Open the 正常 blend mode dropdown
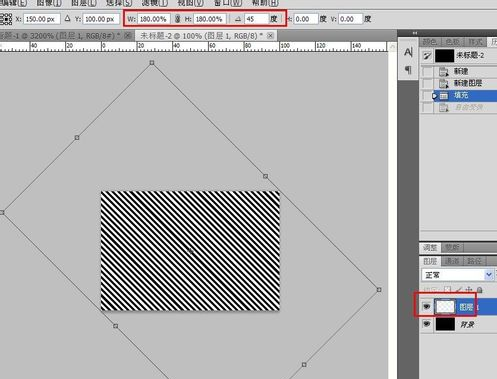This screenshot has width=497, height=379. point(457,275)
